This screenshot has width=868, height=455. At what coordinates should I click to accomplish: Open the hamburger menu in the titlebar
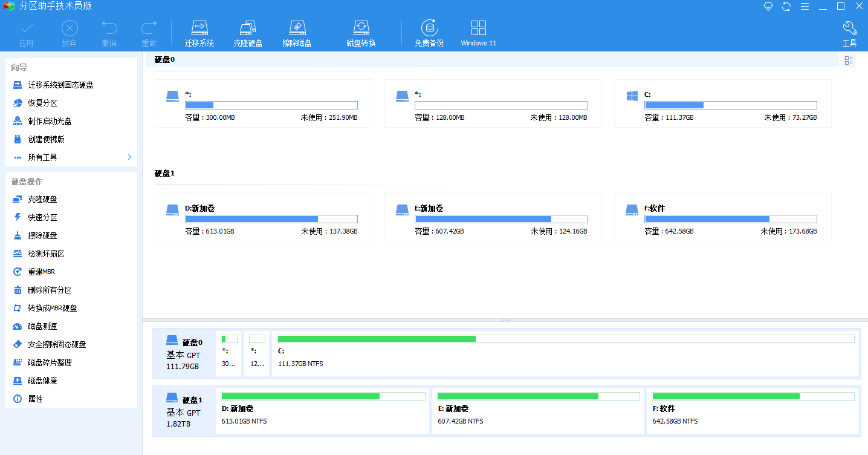[805, 6]
